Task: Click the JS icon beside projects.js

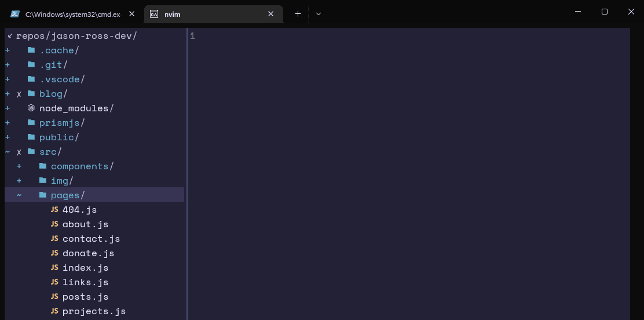Action: (x=54, y=311)
